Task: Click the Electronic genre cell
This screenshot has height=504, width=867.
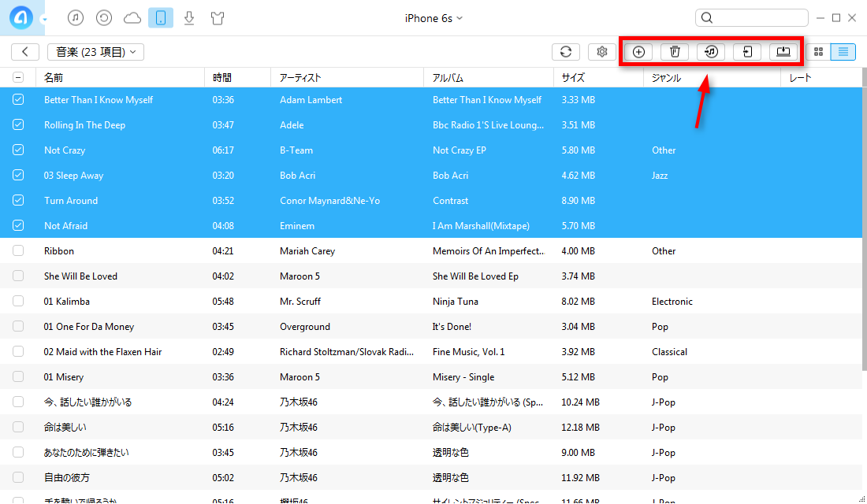Action: [x=672, y=301]
